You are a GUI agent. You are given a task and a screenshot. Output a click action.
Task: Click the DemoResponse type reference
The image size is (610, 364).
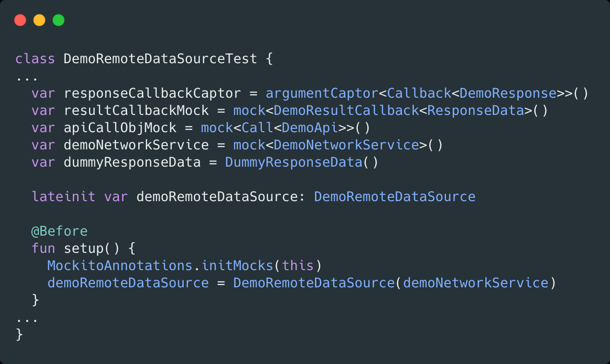coord(508,93)
